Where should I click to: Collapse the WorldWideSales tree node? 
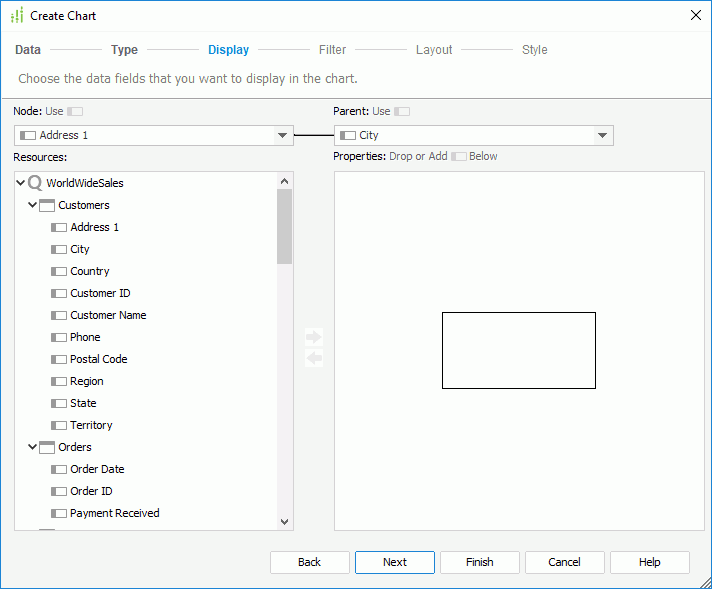20,183
